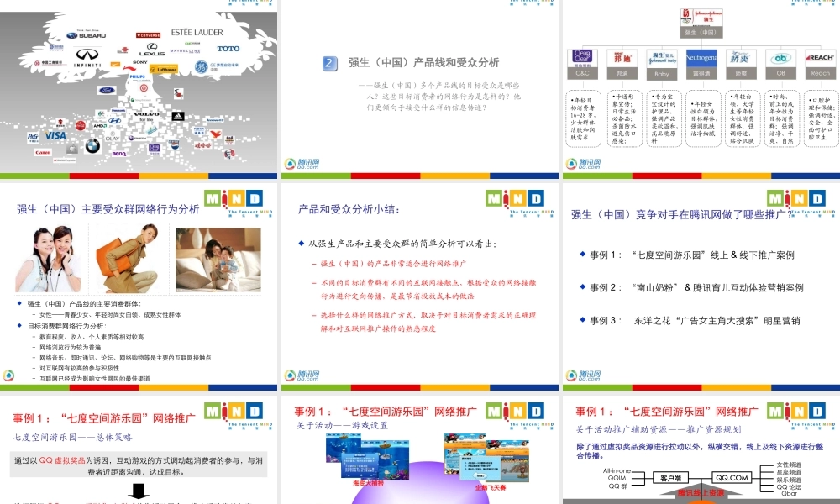Click heading 强生（中国）主要受众群网络行为分析

point(108,209)
